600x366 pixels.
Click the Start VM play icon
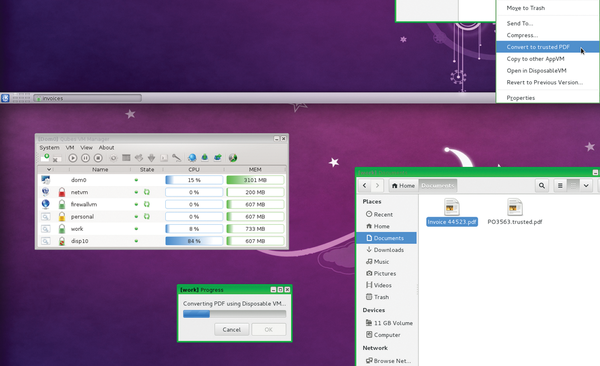pos(73,158)
